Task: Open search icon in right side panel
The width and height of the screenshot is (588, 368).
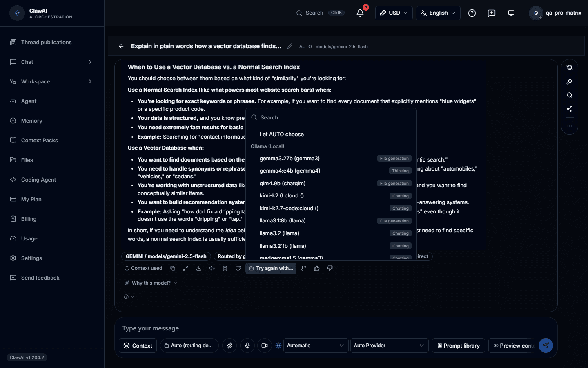Action: click(x=570, y=95)
